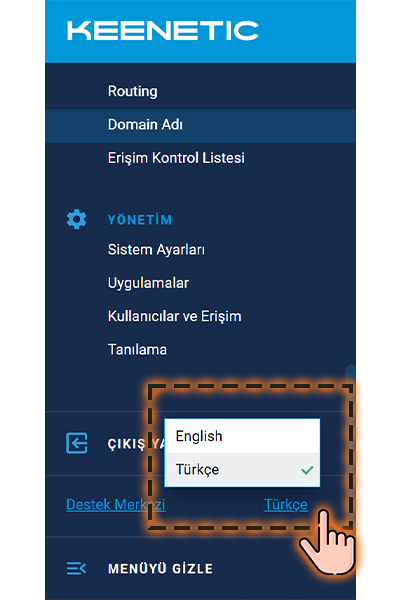The image size is (400, 600).
Task: Click the Yönetim gear icon
Action: coord(77,219)
